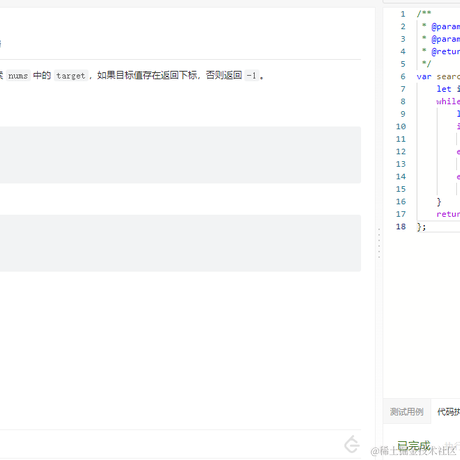
Task: Click the closing '};' on line 18
Action: pos(421,227)
